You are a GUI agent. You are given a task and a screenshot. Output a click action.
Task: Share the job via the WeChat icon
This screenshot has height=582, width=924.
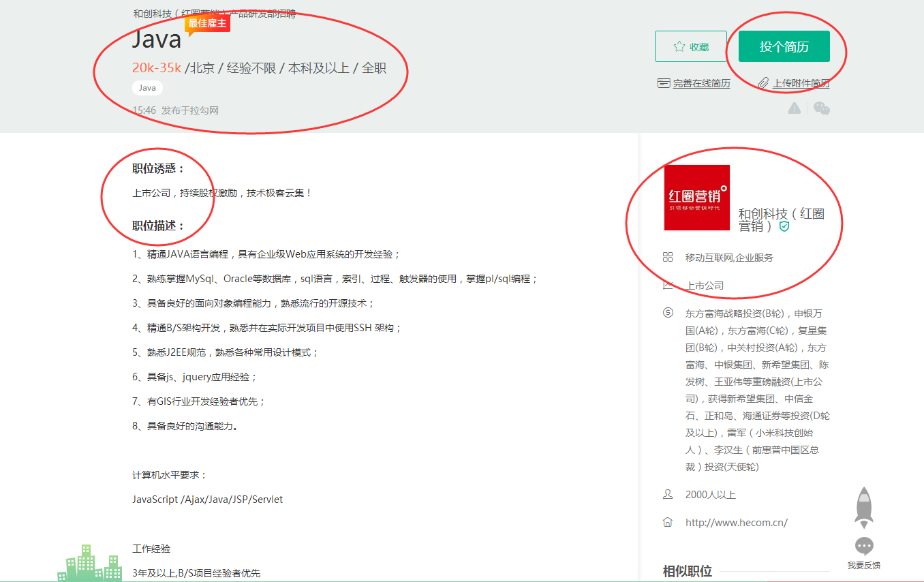point(822,108)
